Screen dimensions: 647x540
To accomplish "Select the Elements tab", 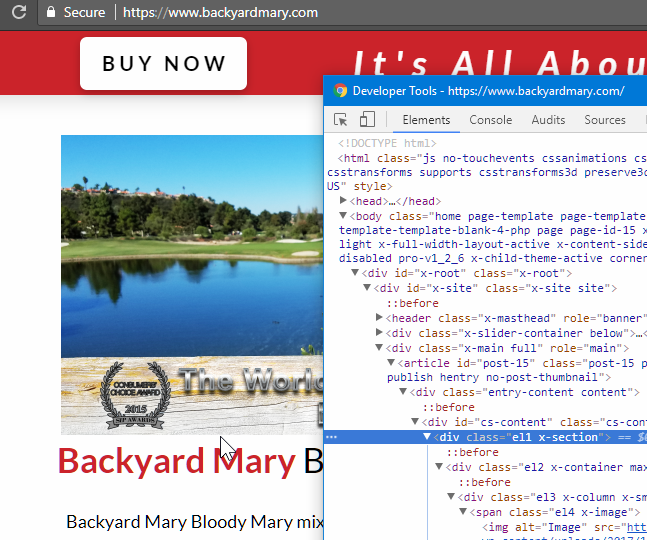I will tap(426, 120).
